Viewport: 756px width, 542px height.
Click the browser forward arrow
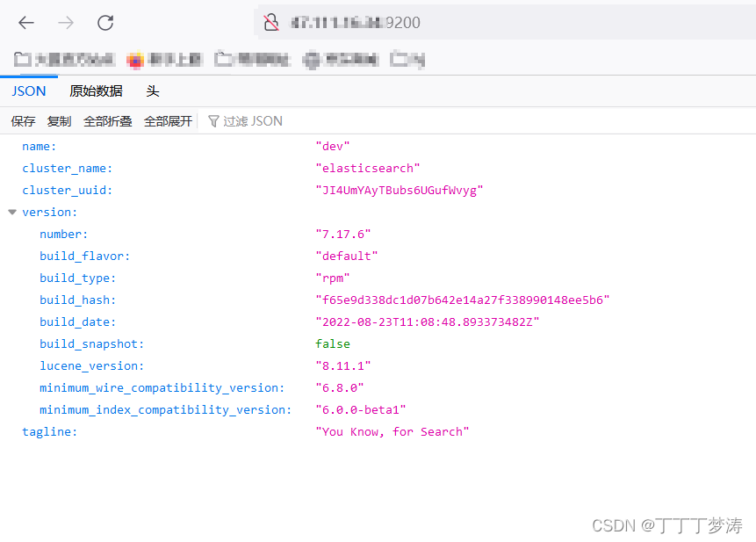[x=66, y=23]
